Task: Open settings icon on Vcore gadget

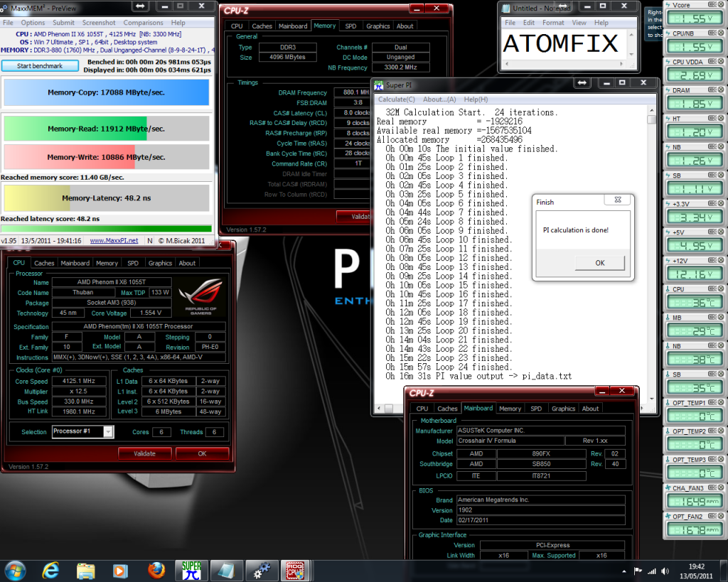Action: [x=712, y=5]
